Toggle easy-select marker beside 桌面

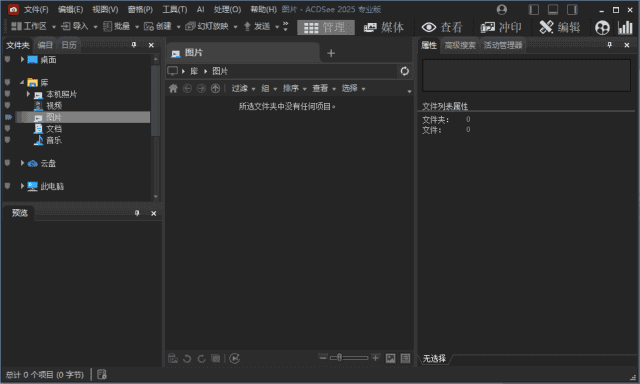tap(7, 60)
